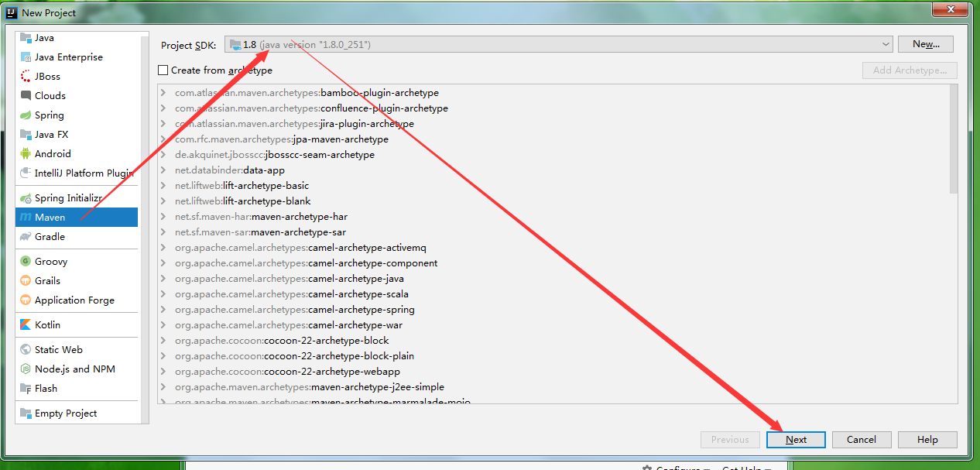Viewport: 980px width, 470px height.
Task: Open the Project SDK dropdown
Action: tap(559, 45)
